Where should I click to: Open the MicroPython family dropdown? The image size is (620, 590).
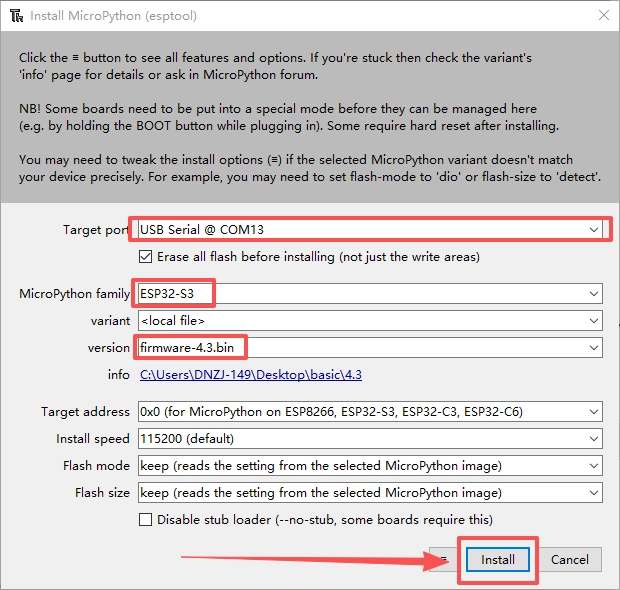click(370, 294)
